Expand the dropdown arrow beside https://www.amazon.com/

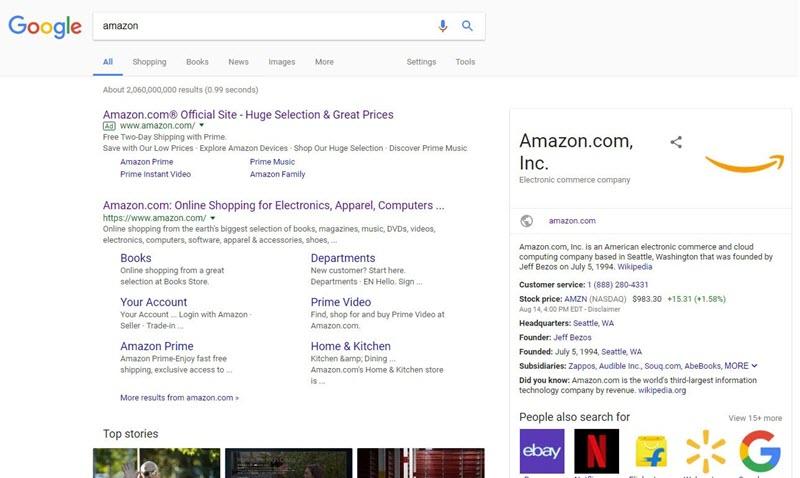click(213, 218)
